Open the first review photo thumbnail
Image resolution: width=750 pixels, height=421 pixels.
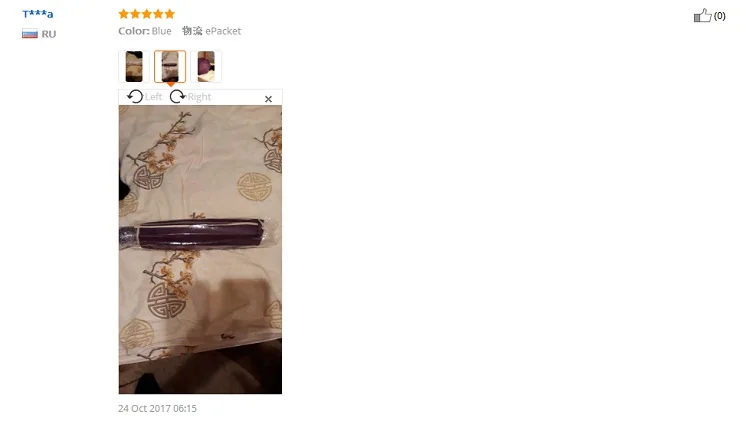(x=134, y=66)
